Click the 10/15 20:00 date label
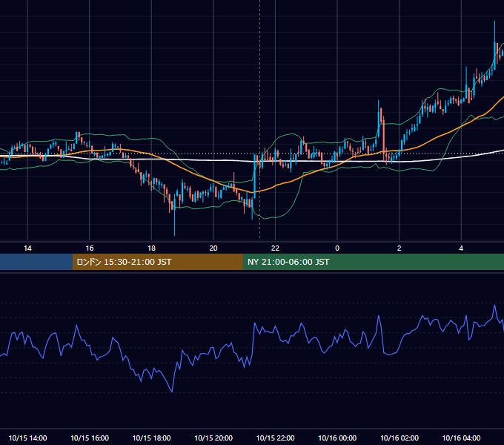Image resolution: width=504 pixels, height=445 pixels. tap(213, 438)
